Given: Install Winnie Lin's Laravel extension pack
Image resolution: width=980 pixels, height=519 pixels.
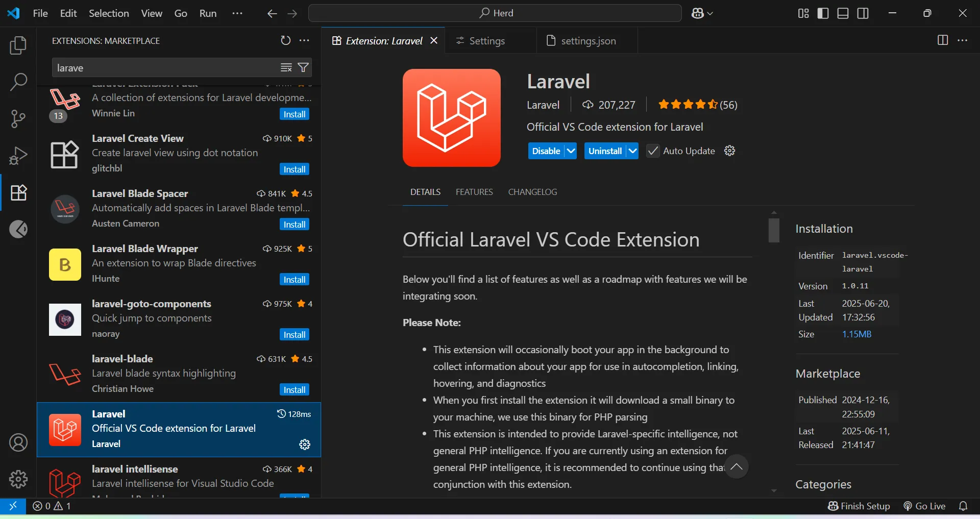Looking at the screenshot, I should pyautogui.click(x=295, y=114).
